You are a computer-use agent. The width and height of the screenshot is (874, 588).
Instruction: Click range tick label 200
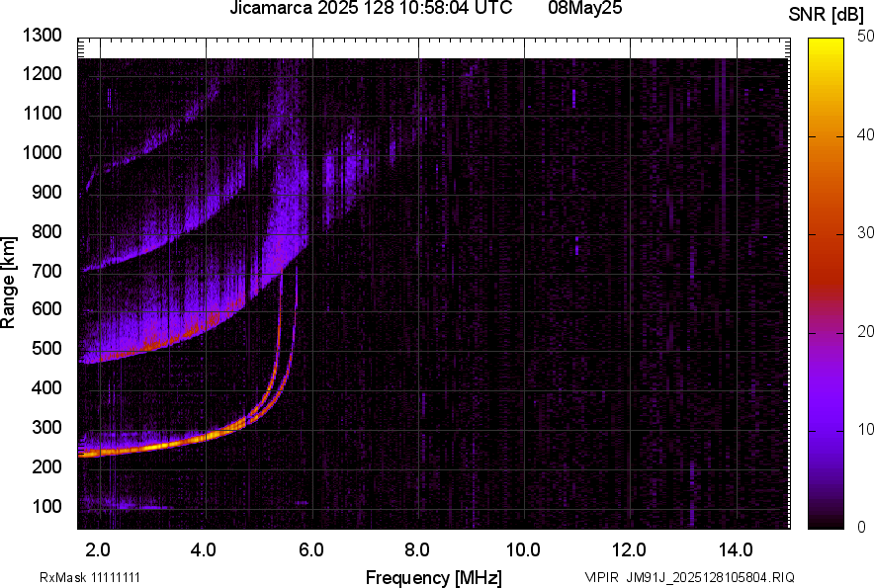coord(46,466)
